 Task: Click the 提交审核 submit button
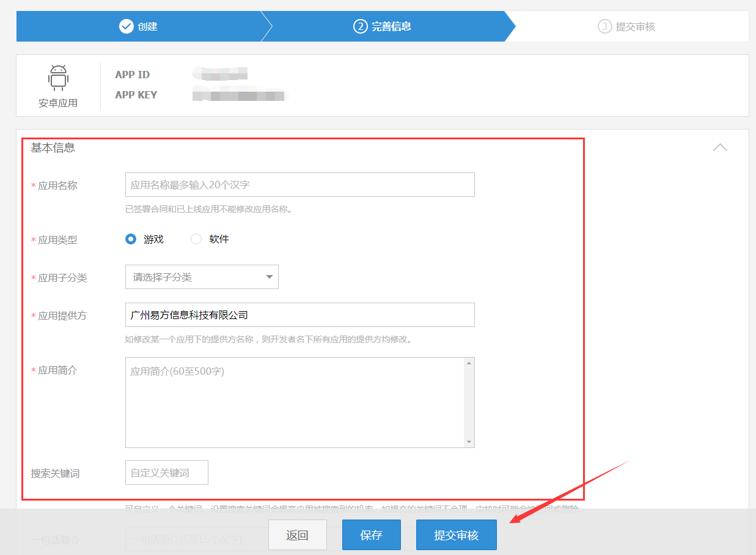click(x=457, y=535)
